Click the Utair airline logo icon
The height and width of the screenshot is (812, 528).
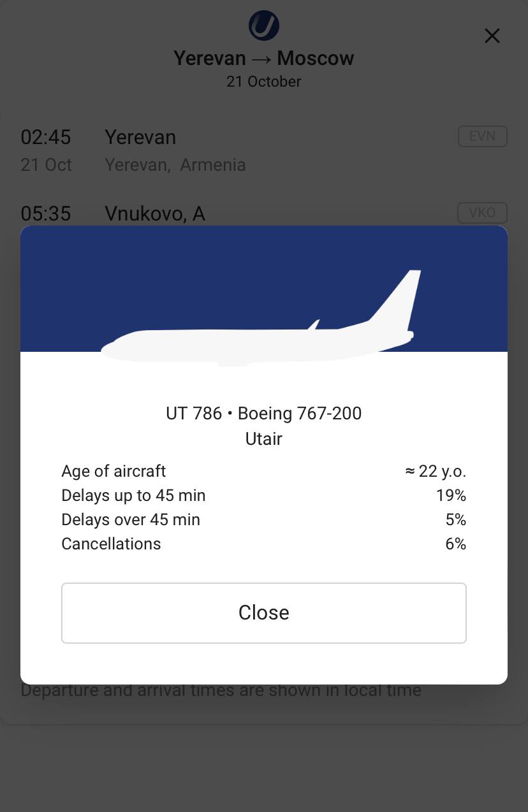pos(263,26)
